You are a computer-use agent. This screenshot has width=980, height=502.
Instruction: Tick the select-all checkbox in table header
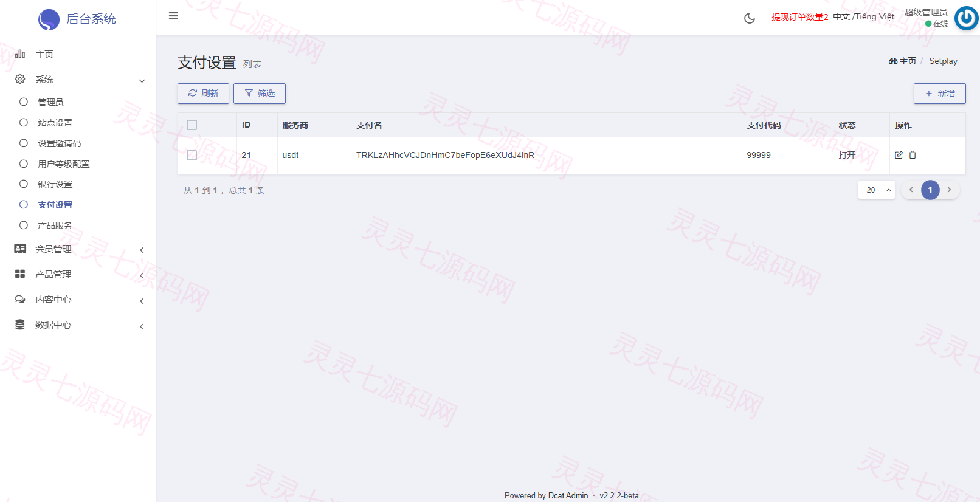(x=192, y=125)
